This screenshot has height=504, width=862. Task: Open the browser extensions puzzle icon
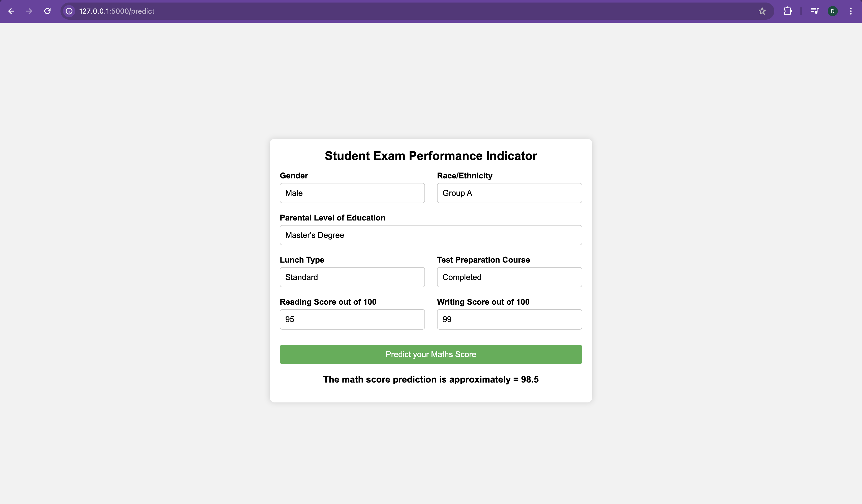(x=788, y=11)
